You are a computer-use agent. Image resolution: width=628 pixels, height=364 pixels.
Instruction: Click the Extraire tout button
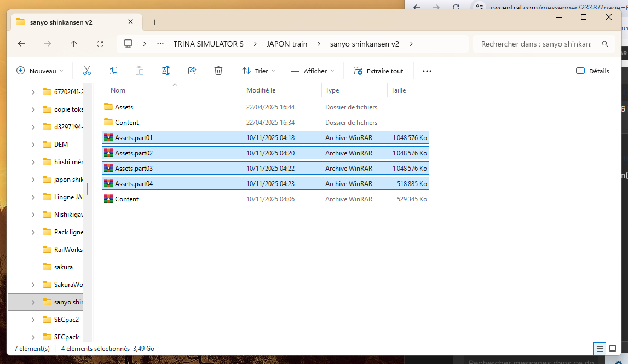tap(378, 71)
